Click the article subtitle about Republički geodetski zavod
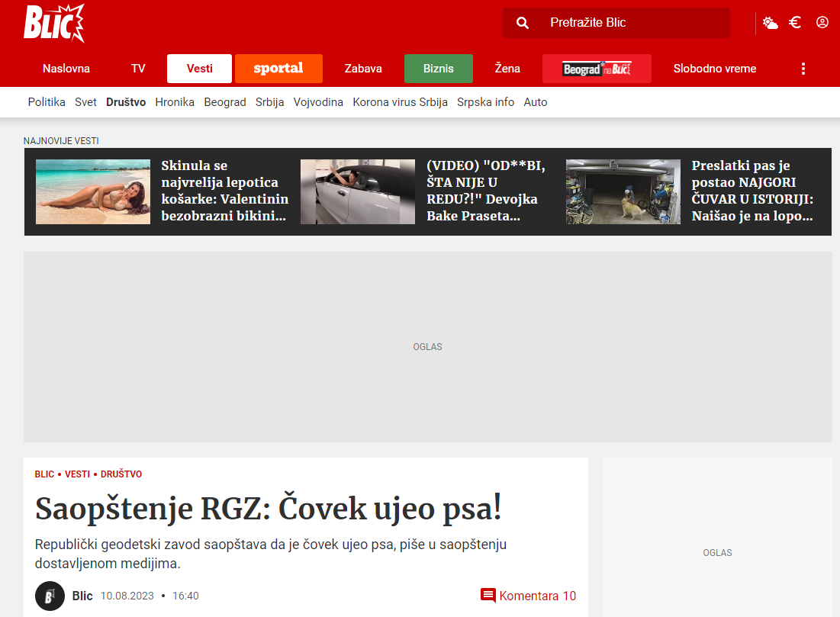This screenshot has height=617, width=840. [x=271, y=554]
